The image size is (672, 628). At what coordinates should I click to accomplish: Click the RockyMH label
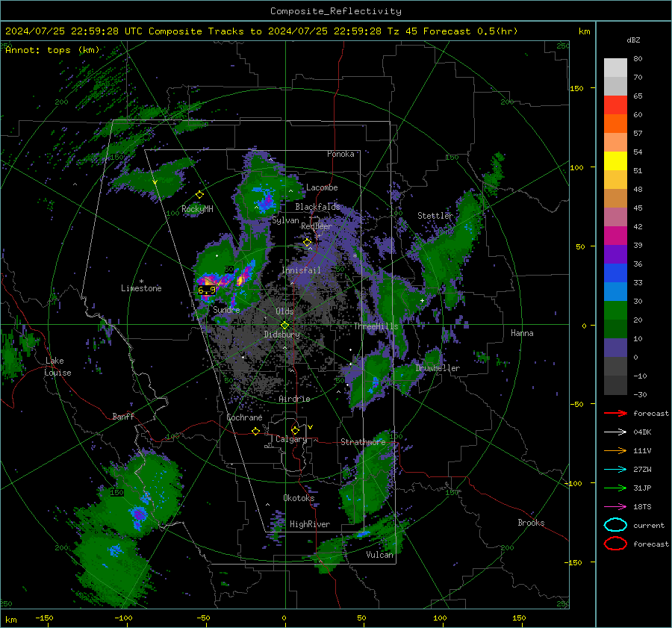197,209
